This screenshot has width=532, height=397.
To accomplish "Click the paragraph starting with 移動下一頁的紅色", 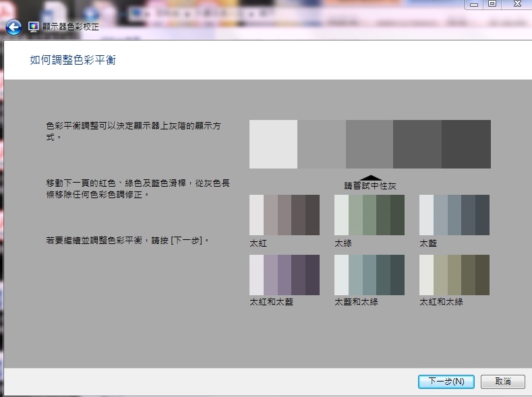I will click(138, 189).
